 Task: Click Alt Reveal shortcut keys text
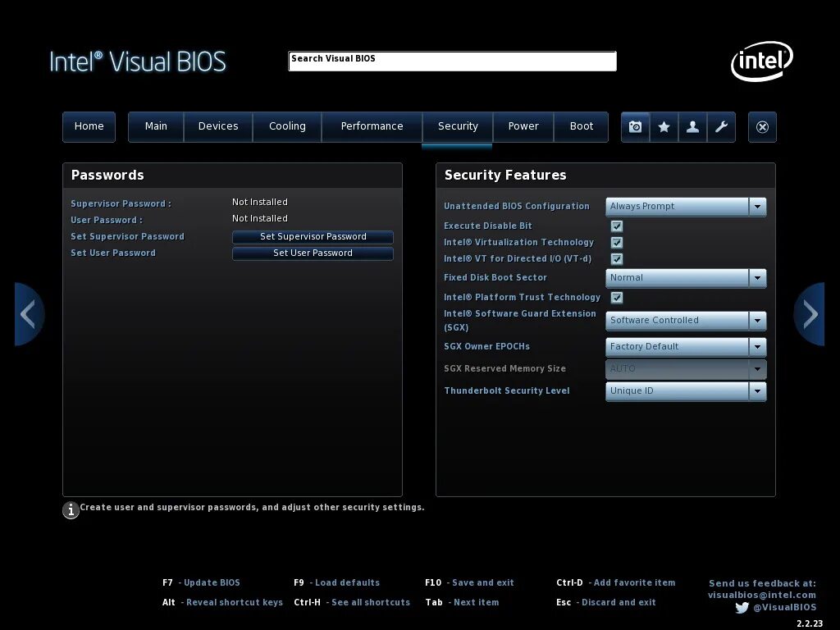click(222, 602)
